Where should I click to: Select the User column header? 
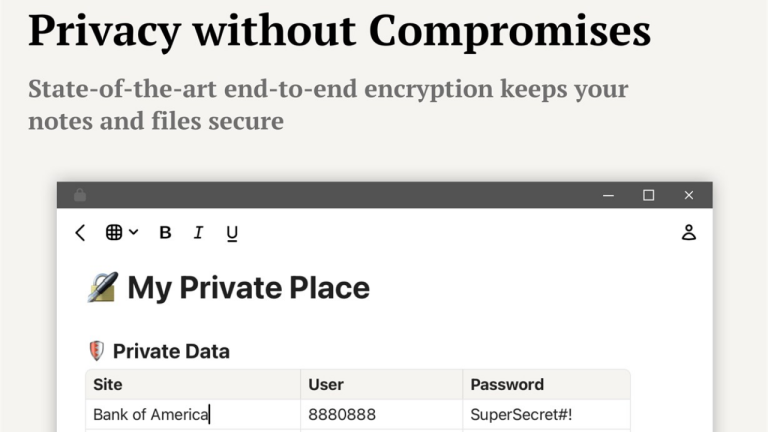click(x=382, y=384)
